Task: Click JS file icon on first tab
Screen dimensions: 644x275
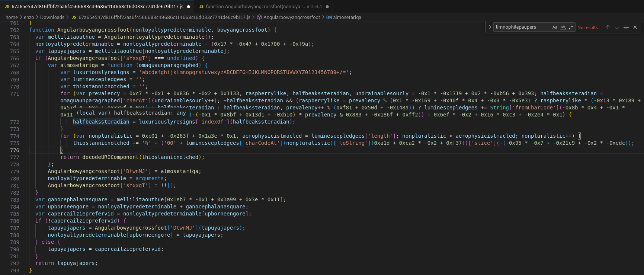Action: point(7,7)
